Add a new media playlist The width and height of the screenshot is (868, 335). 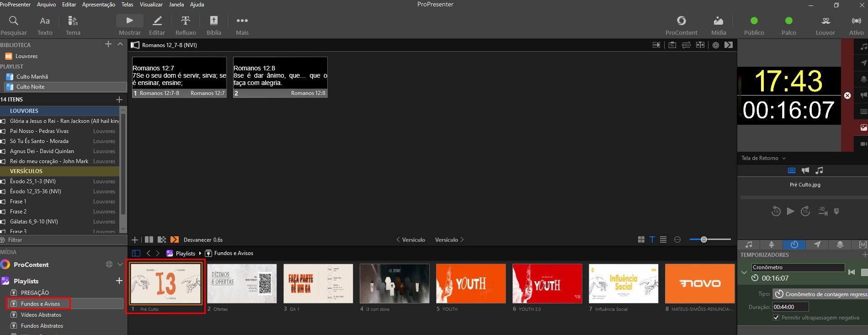tap(119, 281)
